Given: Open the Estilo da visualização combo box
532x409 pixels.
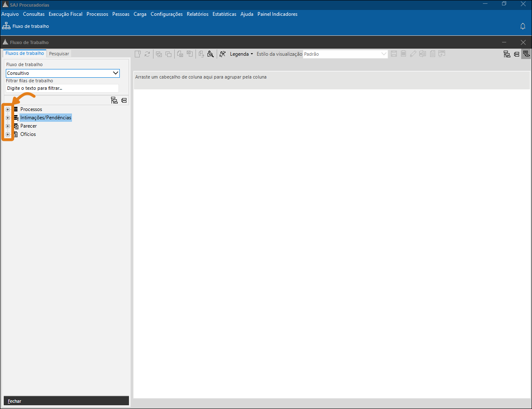Looking at the screenshot, I should coord(345,54).
